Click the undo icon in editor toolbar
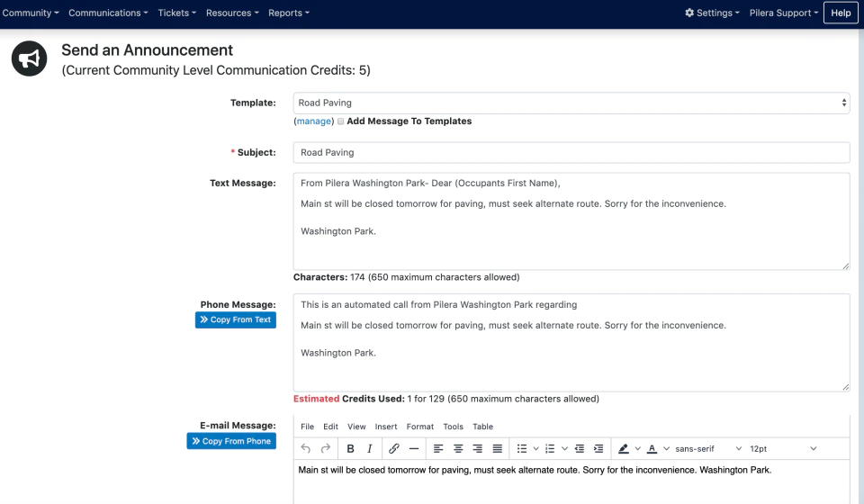864x504 pixels. click(306, 449)
